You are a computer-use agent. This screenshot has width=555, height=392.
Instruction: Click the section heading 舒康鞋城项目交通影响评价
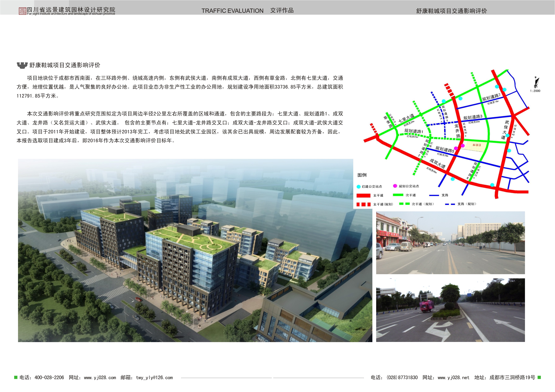coord(65,65)
